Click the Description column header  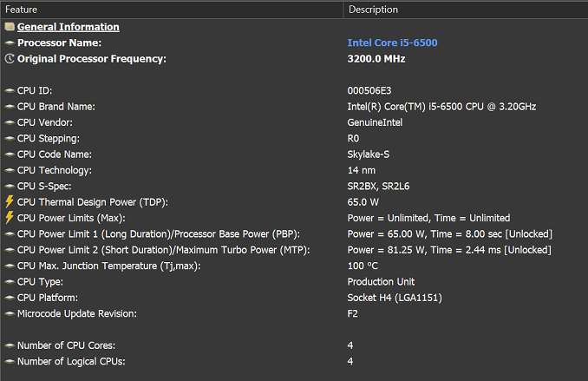point(466,10)
